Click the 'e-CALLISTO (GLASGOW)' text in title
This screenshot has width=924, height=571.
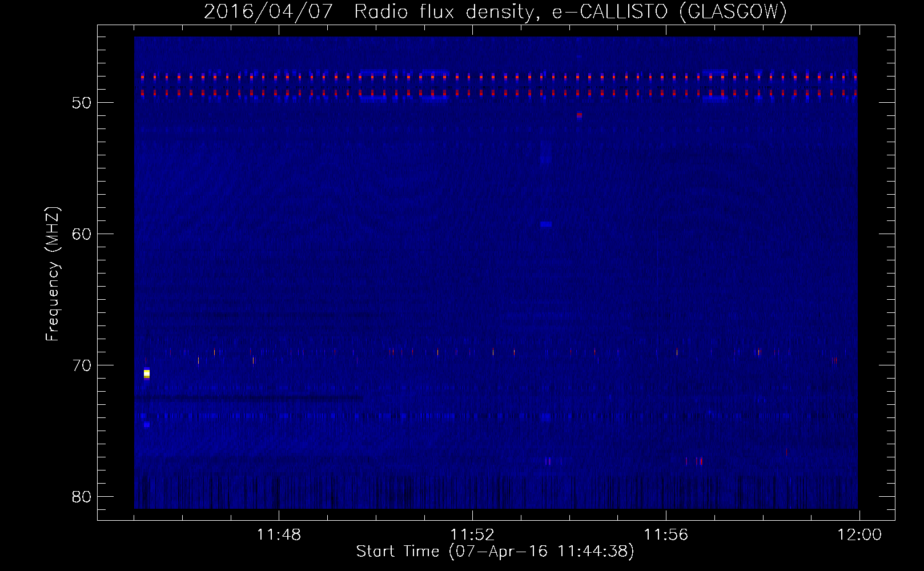click(669, 12)
